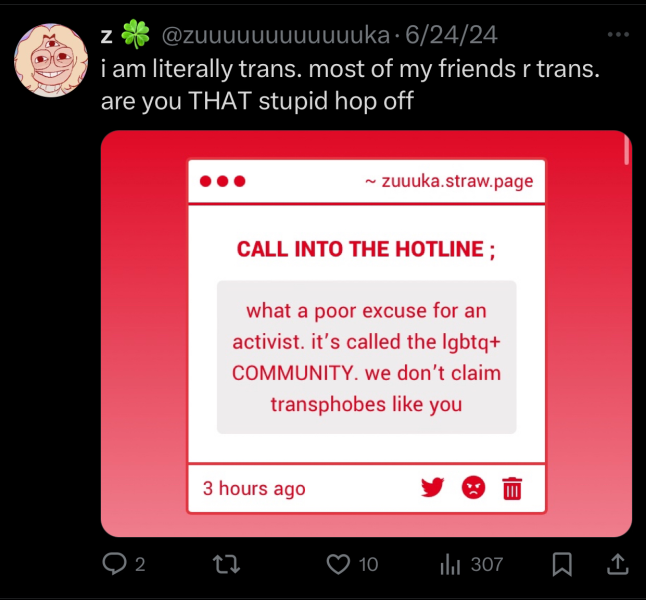The image size is (646, 600).
Task: Click the 6/24/24 post date
Action: point(451,35)
